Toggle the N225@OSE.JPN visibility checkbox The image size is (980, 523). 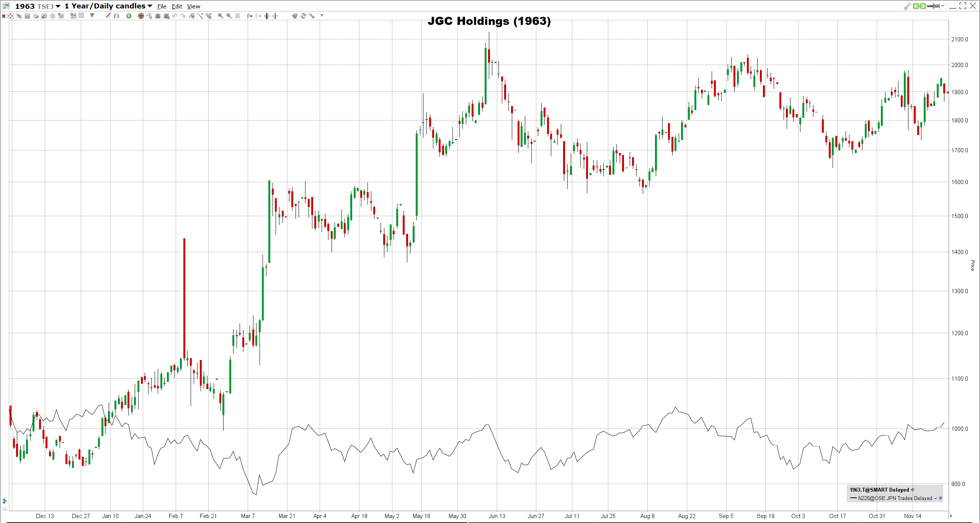click(936, 498)
